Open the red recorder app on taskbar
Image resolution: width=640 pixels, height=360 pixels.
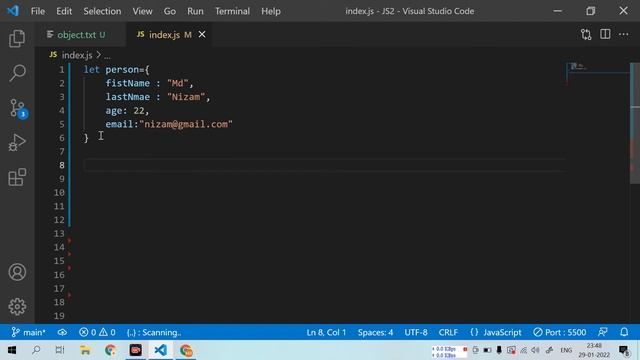pyautogui.click(x=136, y=350)
